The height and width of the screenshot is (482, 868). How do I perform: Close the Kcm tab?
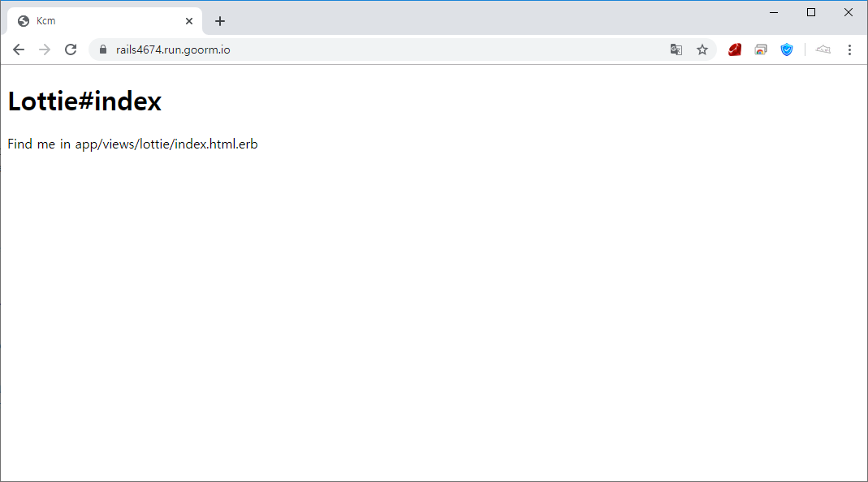coord(188,21)
